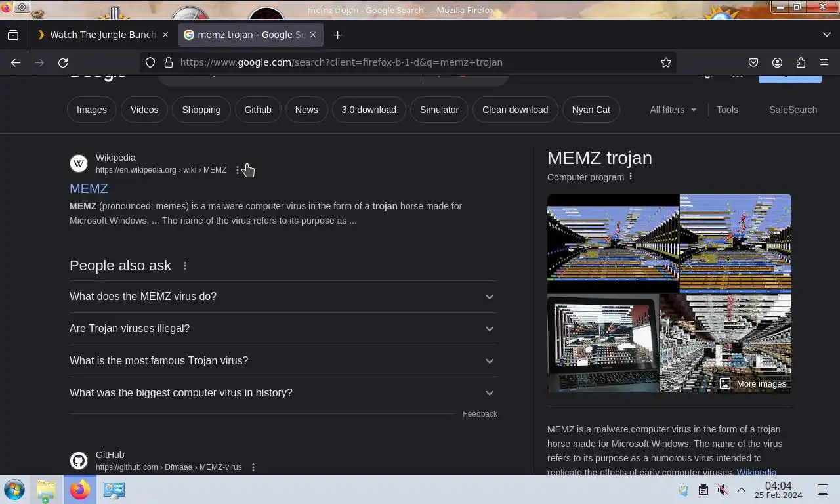
Task: Open clipboard manager tray icon
Action: (x=703, y=490)
